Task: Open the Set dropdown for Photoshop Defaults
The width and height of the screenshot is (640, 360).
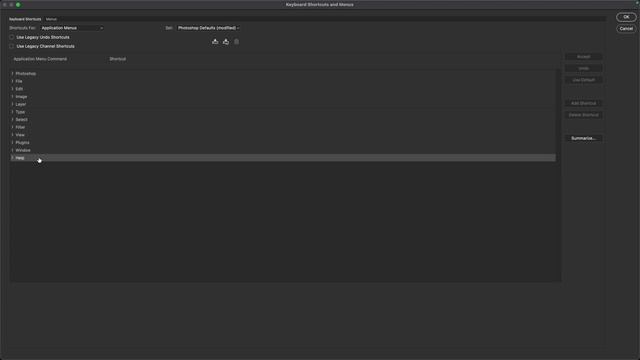Action: 208,28
